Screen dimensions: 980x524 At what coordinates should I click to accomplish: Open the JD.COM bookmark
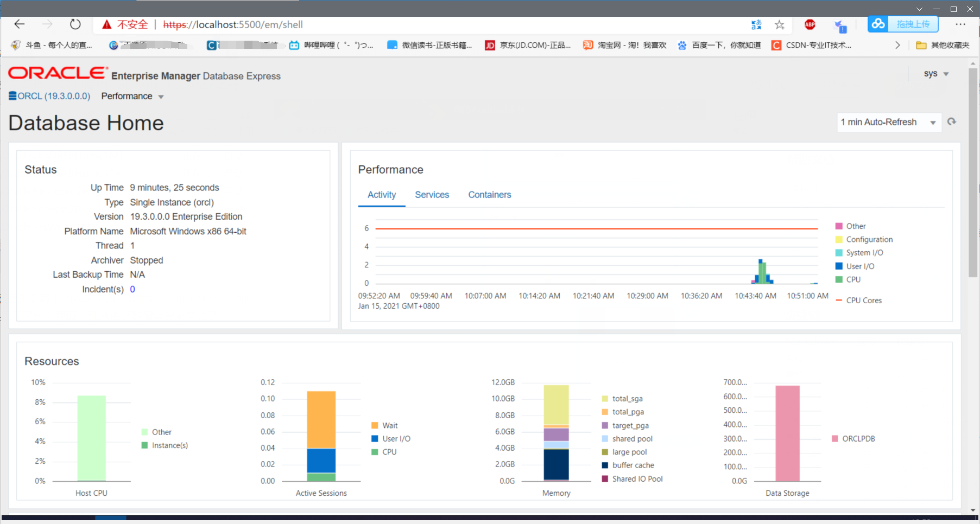point(528,45)
